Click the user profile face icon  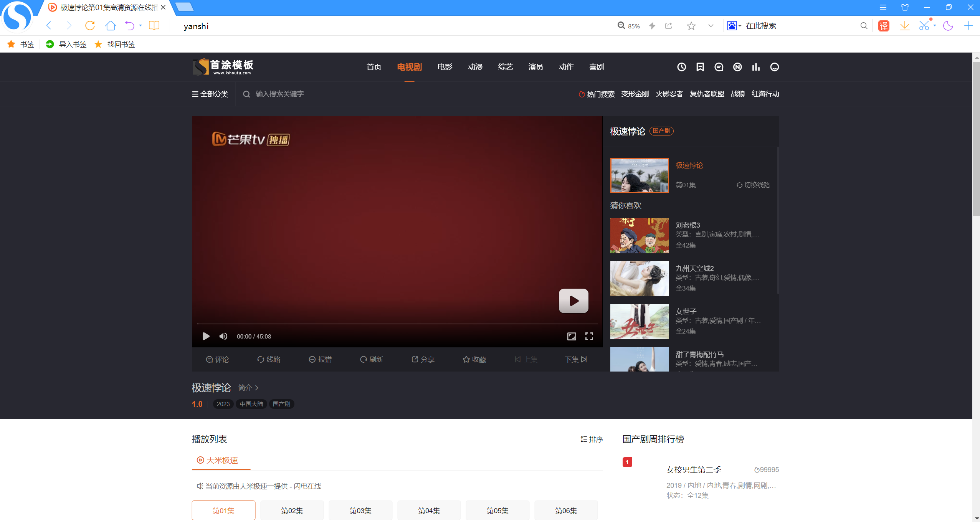coord(775,67)
